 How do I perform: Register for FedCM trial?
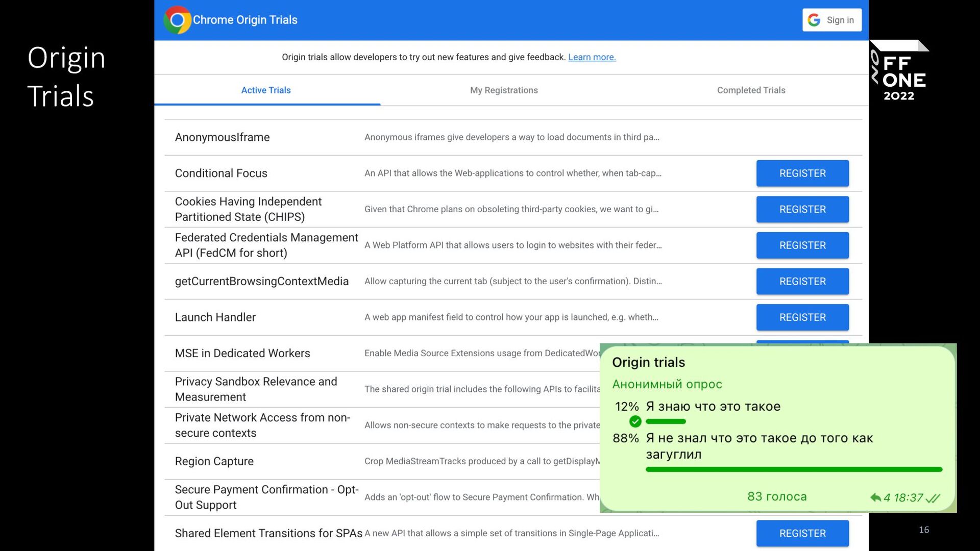(802, 245)
